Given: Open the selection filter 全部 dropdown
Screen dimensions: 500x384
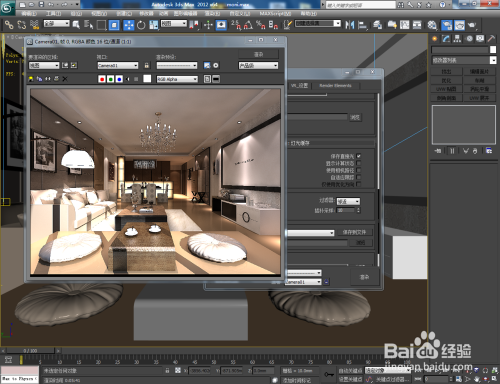Looking at the screenshot, I should [57, 24].
